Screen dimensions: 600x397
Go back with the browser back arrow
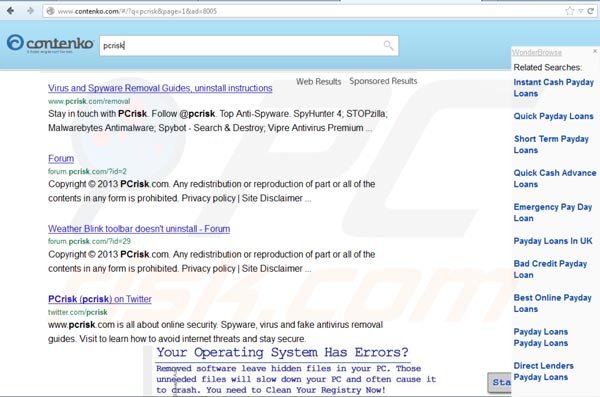(10, 11)
